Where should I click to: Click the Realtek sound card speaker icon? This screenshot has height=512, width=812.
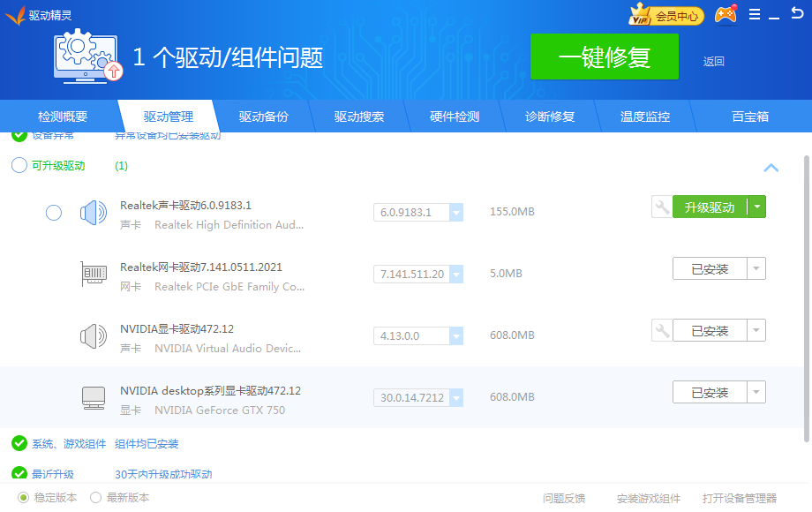[x=93, y=213]
